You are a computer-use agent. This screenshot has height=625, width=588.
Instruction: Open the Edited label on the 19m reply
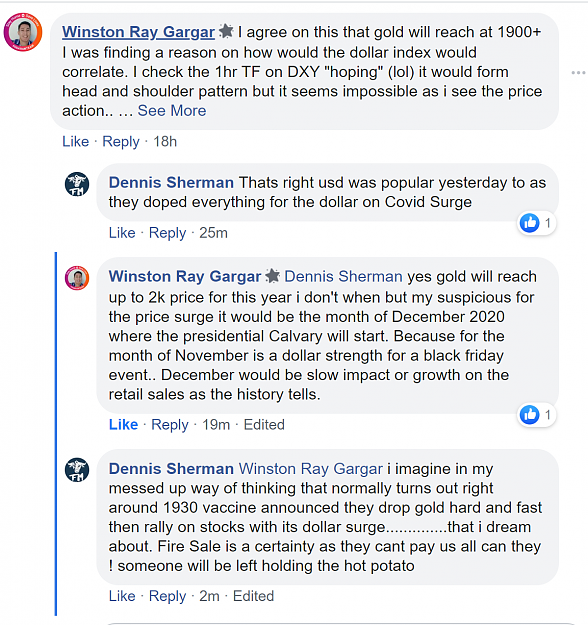pyautogui.click(x=264, y=425)
